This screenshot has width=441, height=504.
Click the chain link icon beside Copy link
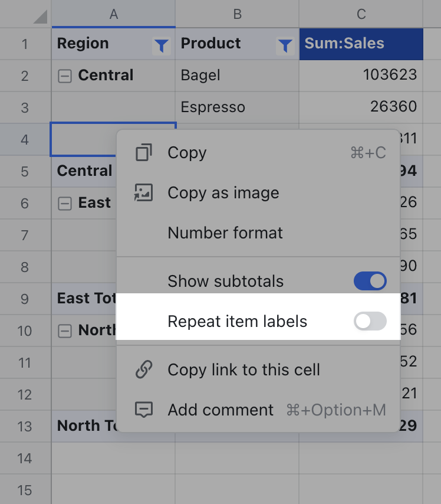(144, 369)
